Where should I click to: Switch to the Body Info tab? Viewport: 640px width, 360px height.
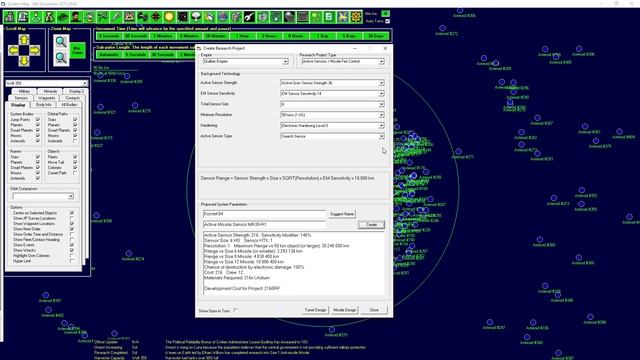(x=44, y=105)
